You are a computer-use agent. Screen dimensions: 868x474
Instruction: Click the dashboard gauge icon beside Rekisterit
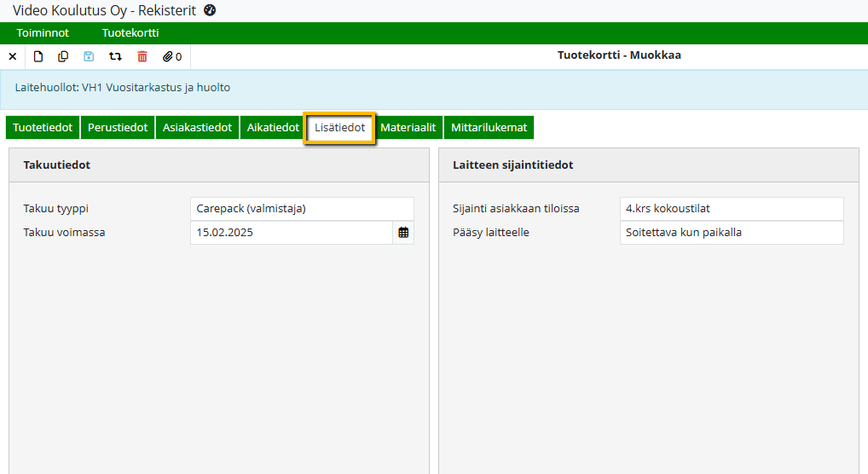[x=211, y=10]
